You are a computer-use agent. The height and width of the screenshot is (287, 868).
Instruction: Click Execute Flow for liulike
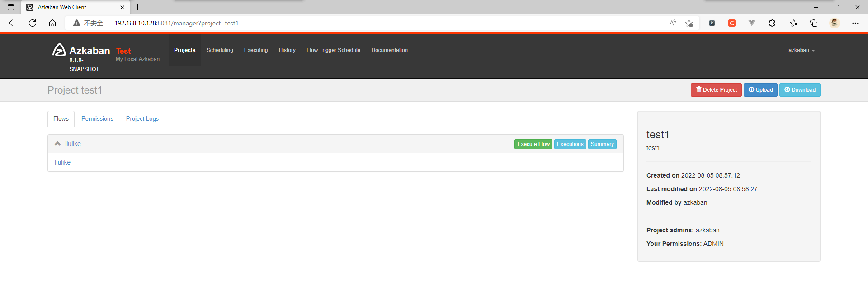[x=533, y=144]
